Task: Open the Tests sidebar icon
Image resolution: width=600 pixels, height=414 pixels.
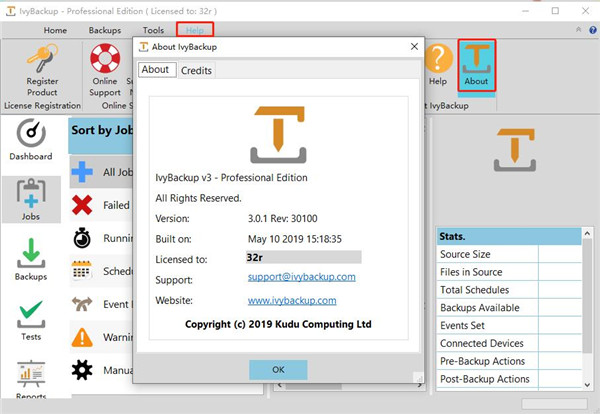Action: coord(31,315)
